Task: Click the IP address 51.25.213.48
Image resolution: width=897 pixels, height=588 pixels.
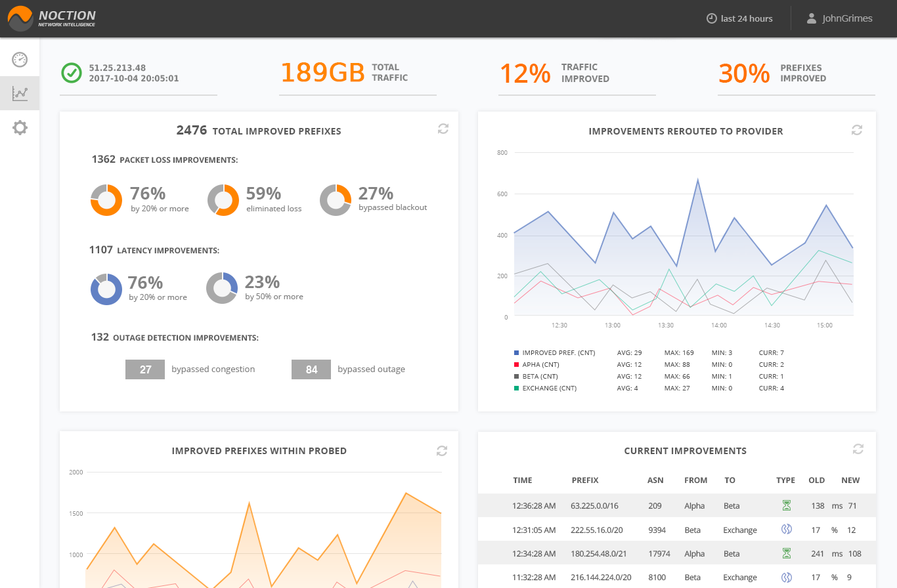Action: point(118,68)
